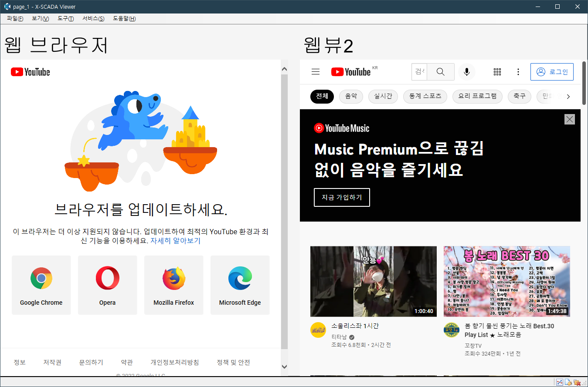Click the 저작권 footer link
This screenshot has height=387, width=588.
[52, 362]
